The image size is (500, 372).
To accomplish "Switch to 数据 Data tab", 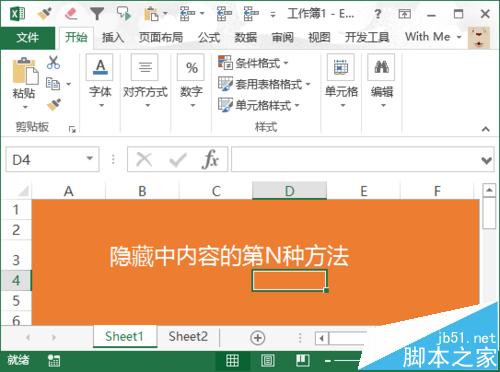I will (x=245, y=37).
